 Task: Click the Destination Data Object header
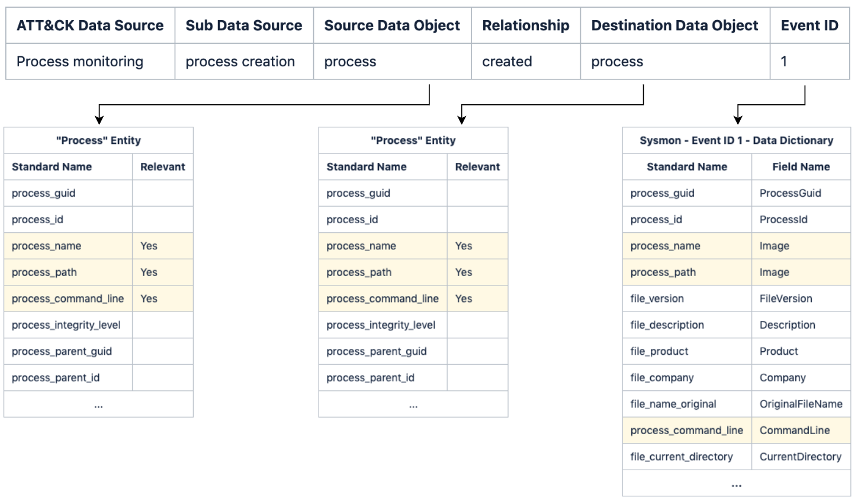click(674, 25)
